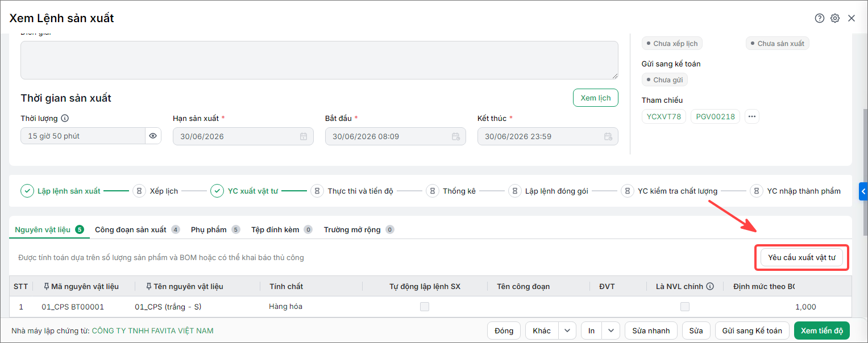Click the Lập lệnh sản xuất step label
The image size is (868, 343).
pyautogui.click(x=69, y=191)
